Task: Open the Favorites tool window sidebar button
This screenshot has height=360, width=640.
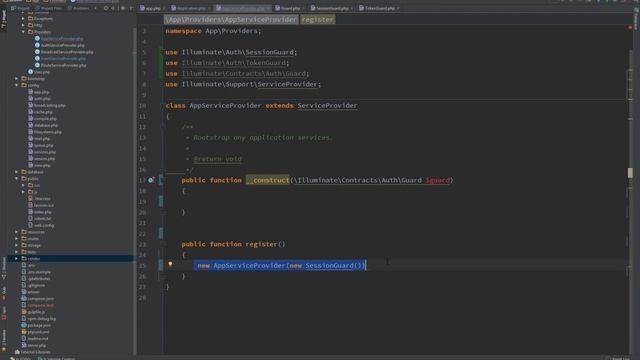Action: coord(4,341)
